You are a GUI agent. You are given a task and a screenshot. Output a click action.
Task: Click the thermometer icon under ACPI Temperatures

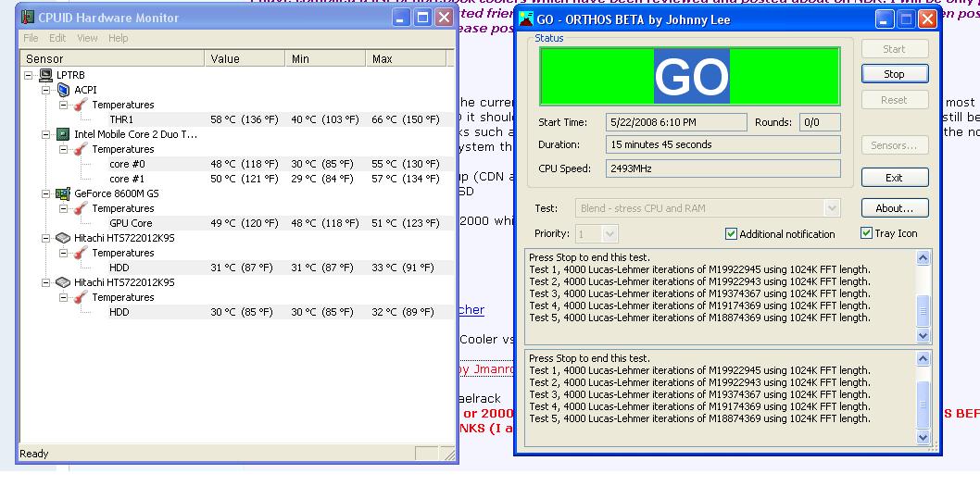81,105
